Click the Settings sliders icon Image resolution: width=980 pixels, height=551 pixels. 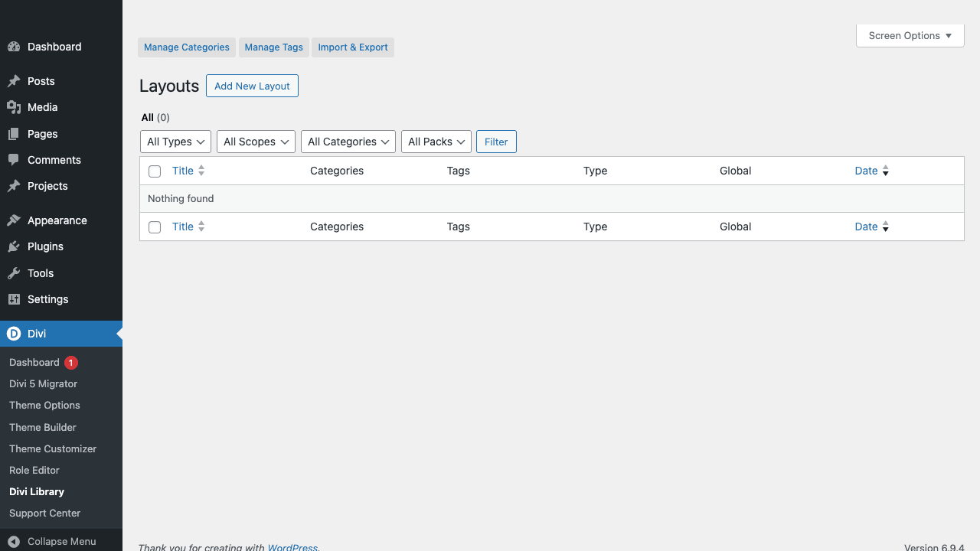[x=14, y=299]
